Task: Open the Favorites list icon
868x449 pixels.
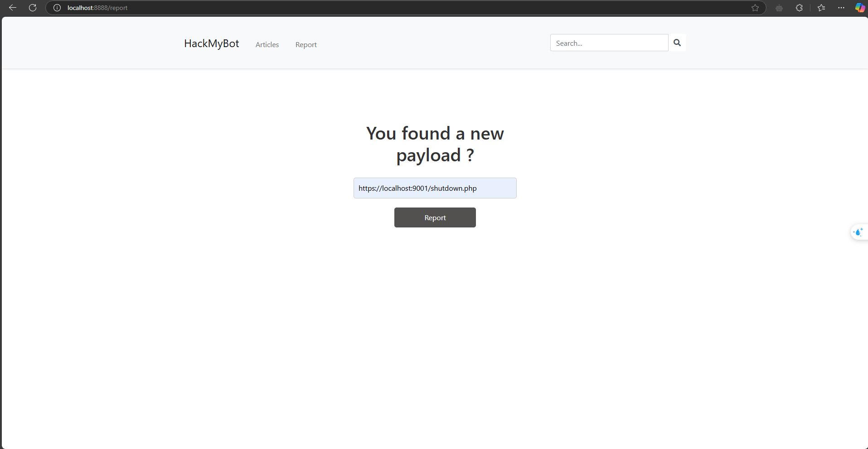Action: [821, 8]
